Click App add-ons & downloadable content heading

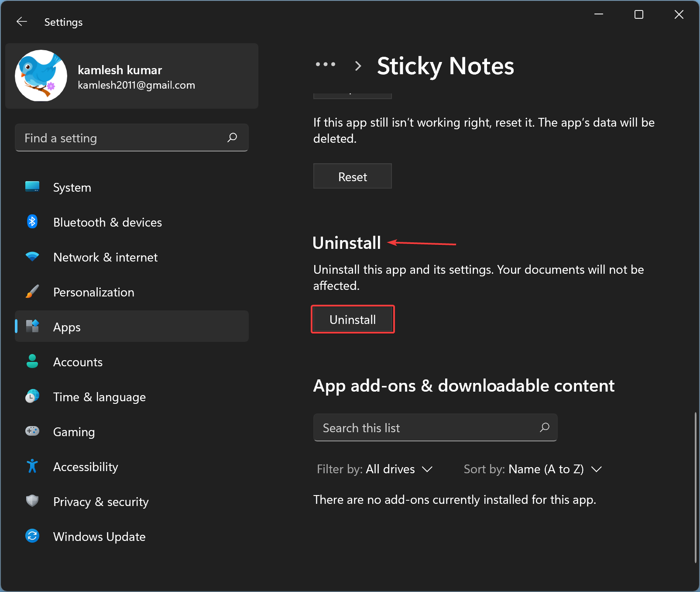click(464, 386)
